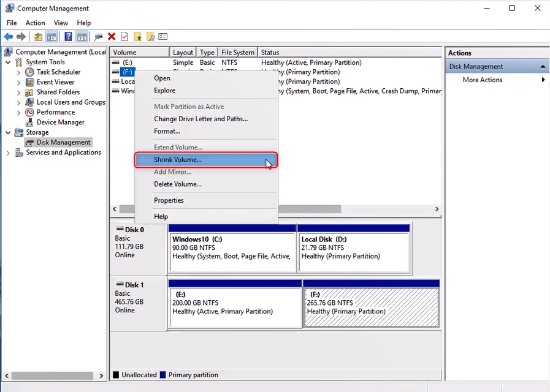Choose Properties from the context menu

(x=207, y=200)
